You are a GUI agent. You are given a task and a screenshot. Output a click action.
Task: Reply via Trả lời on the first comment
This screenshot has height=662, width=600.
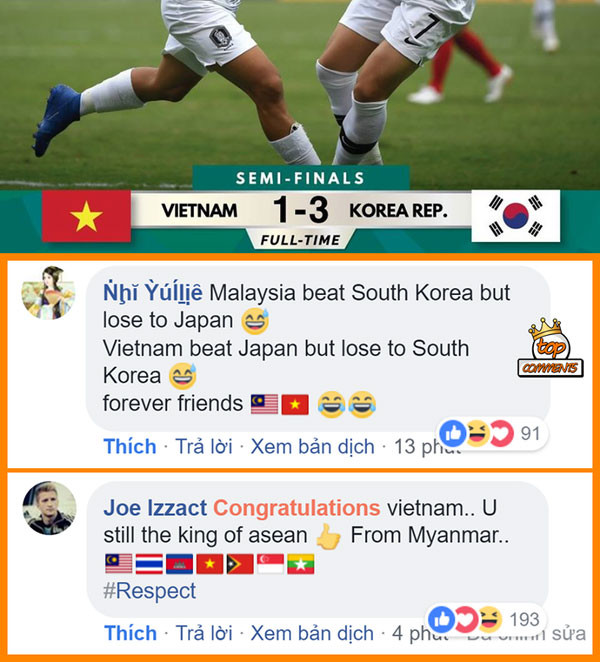coord(204,446)
